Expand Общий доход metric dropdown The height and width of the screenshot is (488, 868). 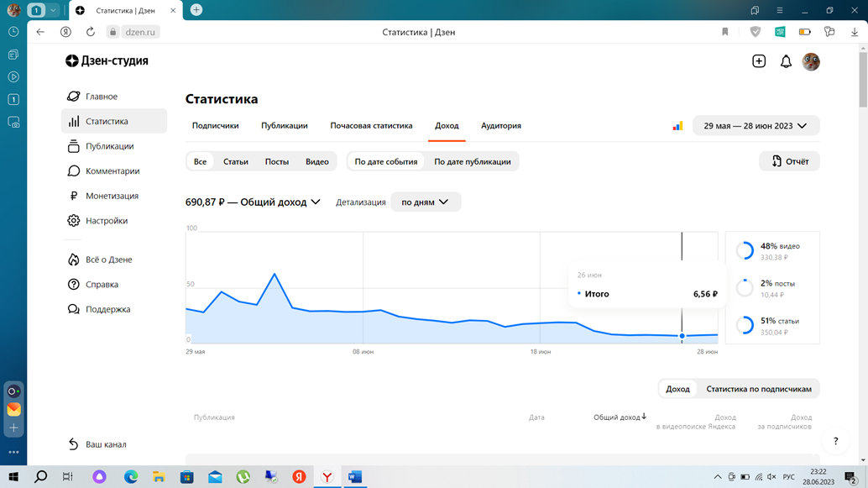[x=253, y=202]
